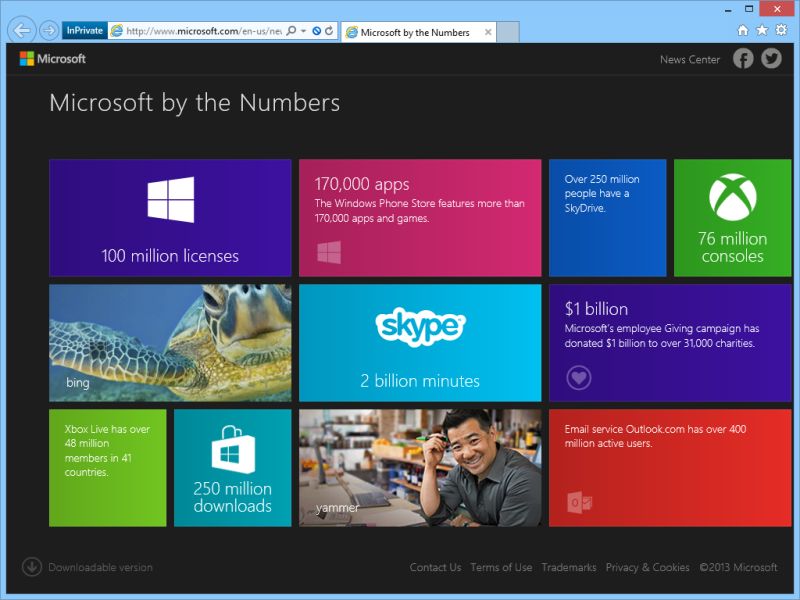Open Favorites star icon
This screenshot has width=800, height=600.
[x=762, y=30]
